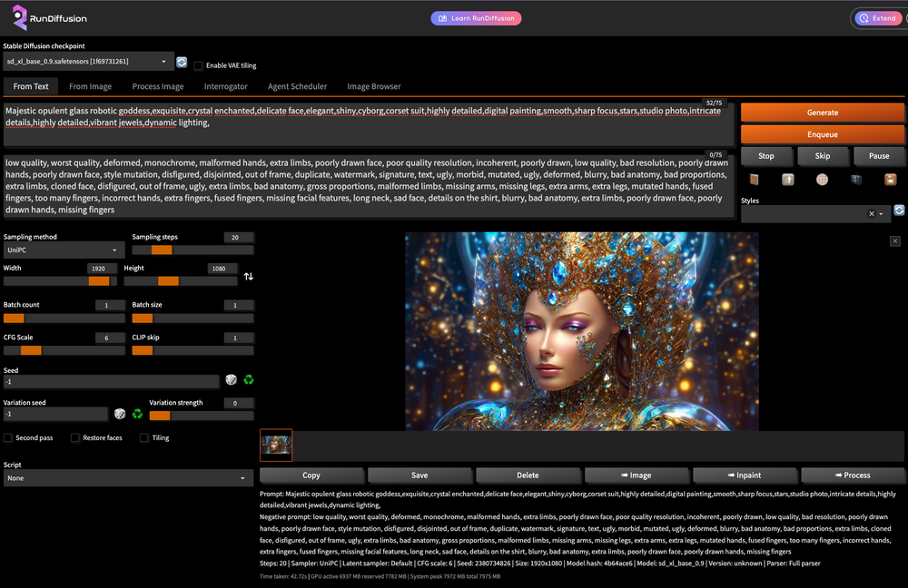Click the Seed dice randomize icon
The height and width of the screenshot is (588, 908).
(232, 381)
